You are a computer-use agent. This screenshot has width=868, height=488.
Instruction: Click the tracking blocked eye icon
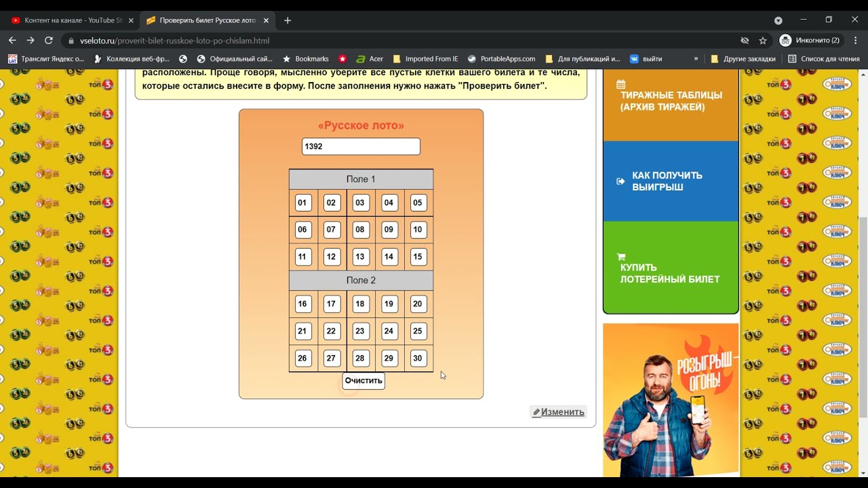click(x=745, y=41)
